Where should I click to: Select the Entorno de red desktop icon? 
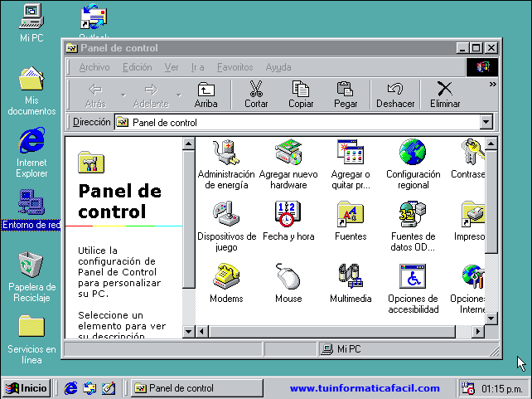point(31,210)
